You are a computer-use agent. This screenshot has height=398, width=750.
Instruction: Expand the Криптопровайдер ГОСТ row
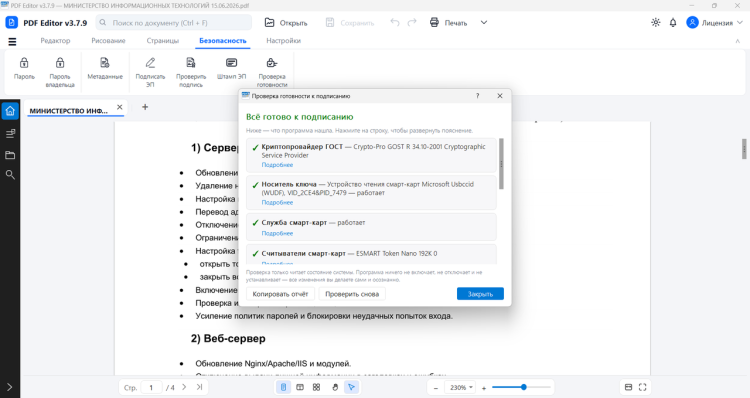coord(371,155)
